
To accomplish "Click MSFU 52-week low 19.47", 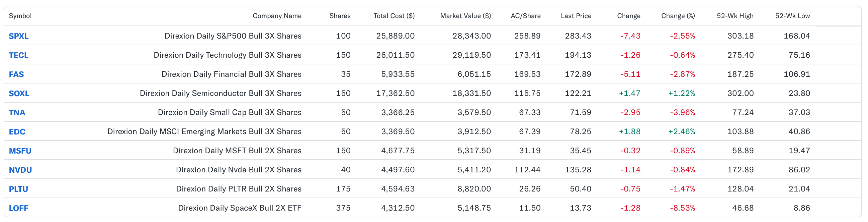I will pos(799,151).
